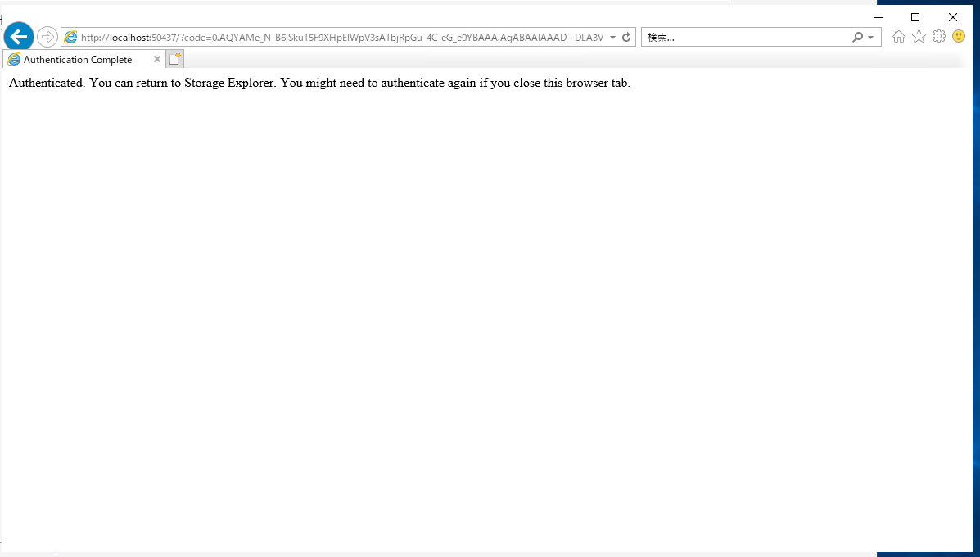Expand the search provider dropdown arrow

(x=870, y=38)
